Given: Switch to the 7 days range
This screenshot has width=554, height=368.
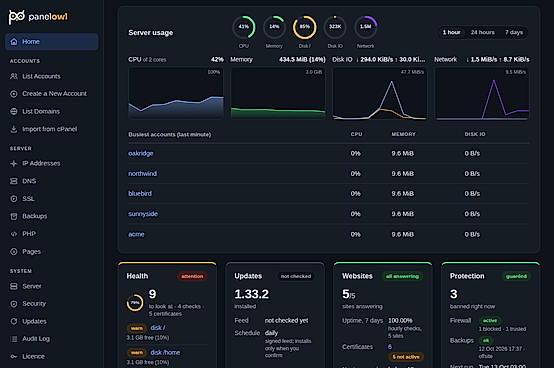Looking at the screenshot, I should click(x=514, y=32).
